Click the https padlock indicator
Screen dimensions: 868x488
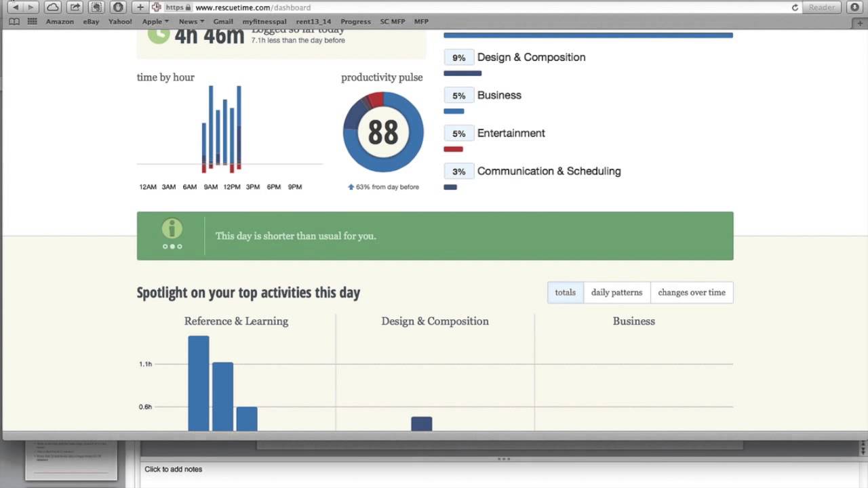click(178, 7)
